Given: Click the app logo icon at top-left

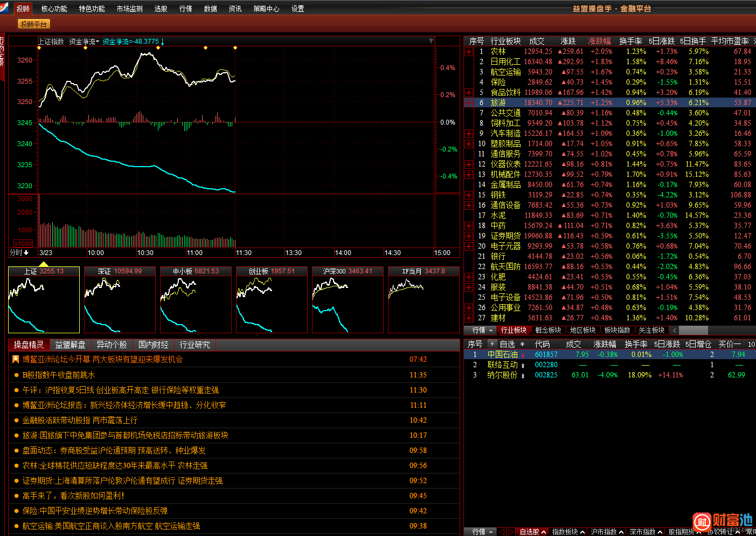Looking at the screenshot, I should coord(5,7).
